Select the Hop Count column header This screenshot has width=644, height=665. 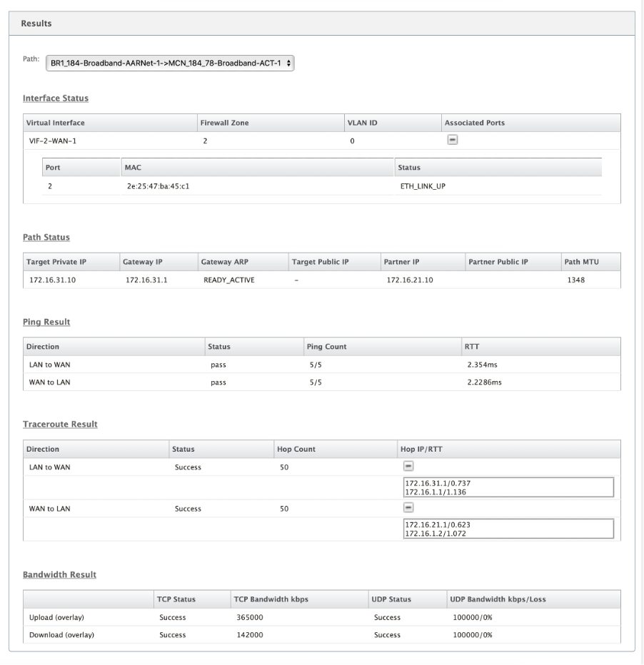[336, 449]
